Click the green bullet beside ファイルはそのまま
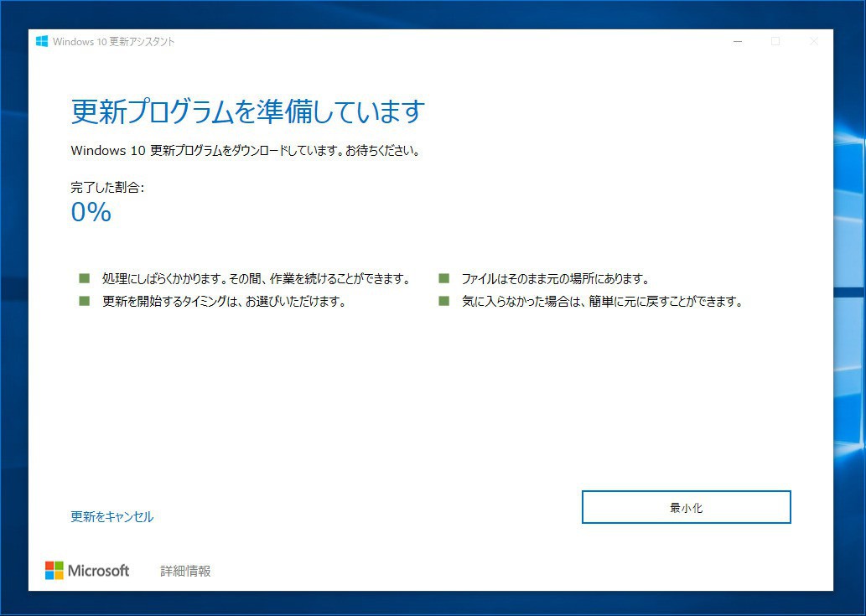The height and width of the screenshot is (616, 866). click(444, 278)
